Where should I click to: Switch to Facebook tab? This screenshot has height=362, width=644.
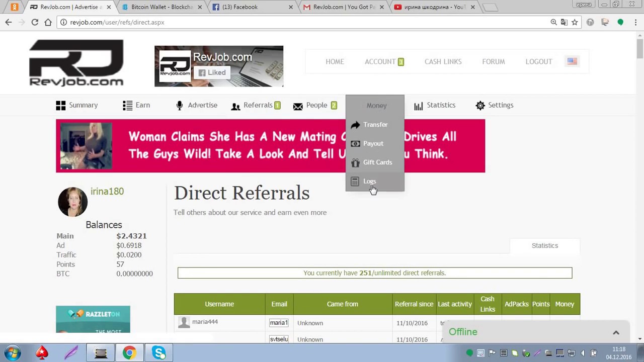[252, 7]
